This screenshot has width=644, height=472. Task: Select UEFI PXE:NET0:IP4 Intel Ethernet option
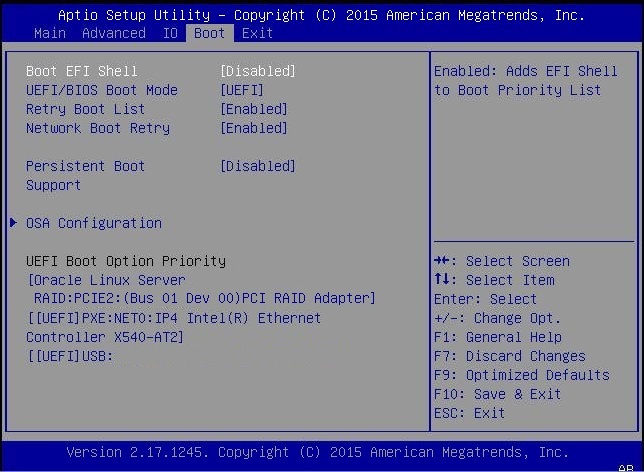174,318
